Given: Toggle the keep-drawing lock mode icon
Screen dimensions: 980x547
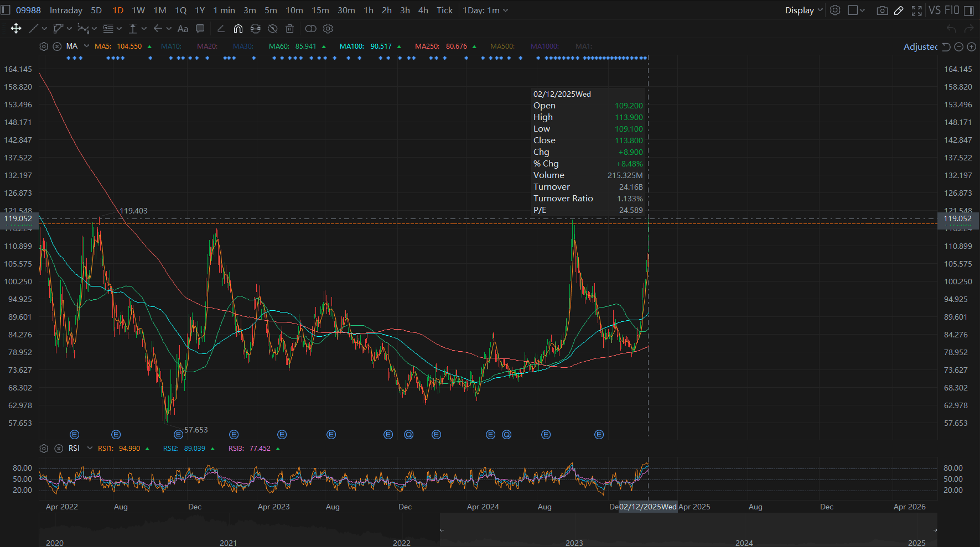Looking at the screenshot, I should [x=255, y=28].
